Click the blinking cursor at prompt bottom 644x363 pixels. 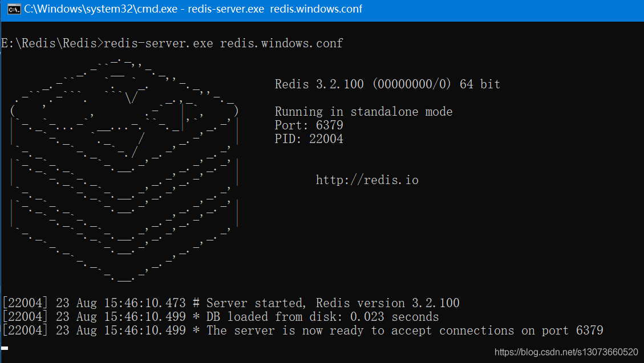pos(5,347)
